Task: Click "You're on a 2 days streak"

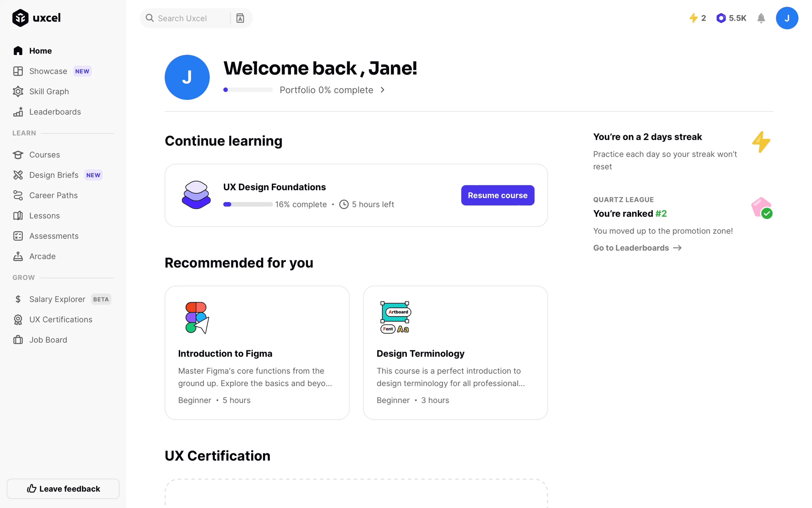Action: point(647,137)
